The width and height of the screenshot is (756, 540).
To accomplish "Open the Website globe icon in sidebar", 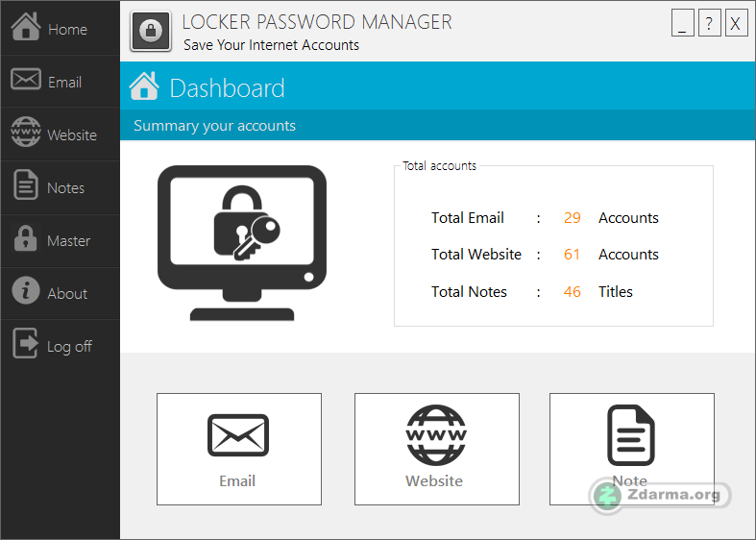I will 26,132.
